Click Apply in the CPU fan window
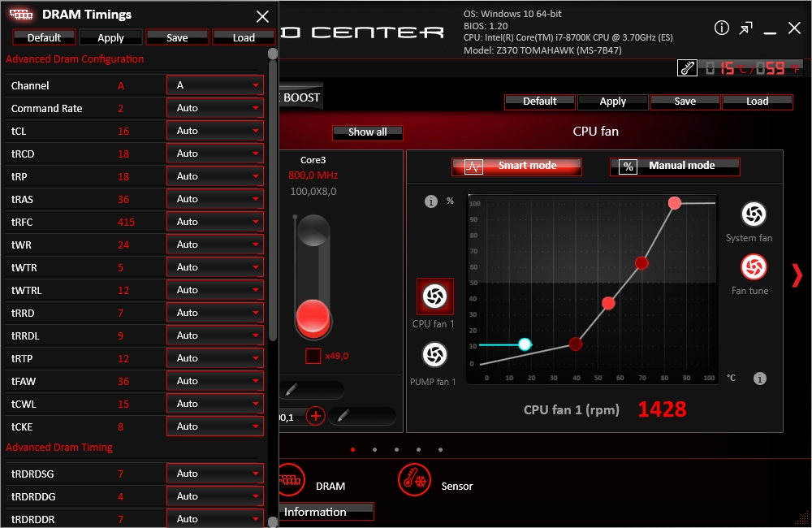The height and width of the screenshot is (528, 812). tap(612, 102)
